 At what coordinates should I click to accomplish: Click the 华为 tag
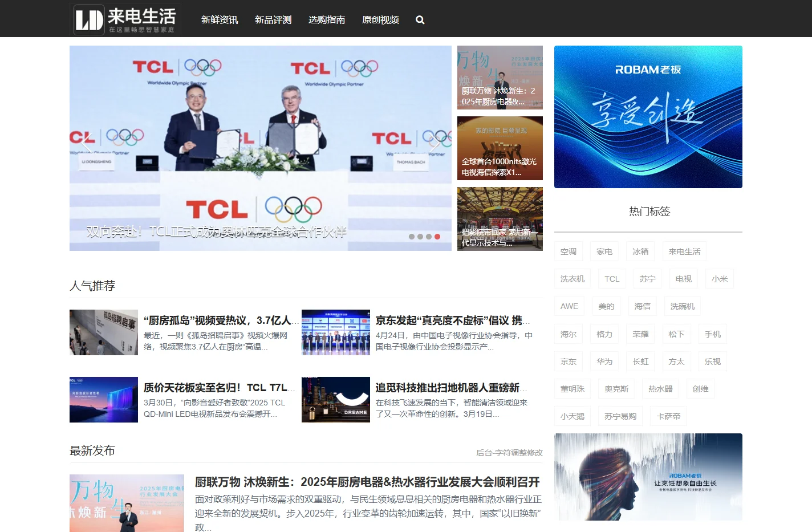click(x=604, y=362)
